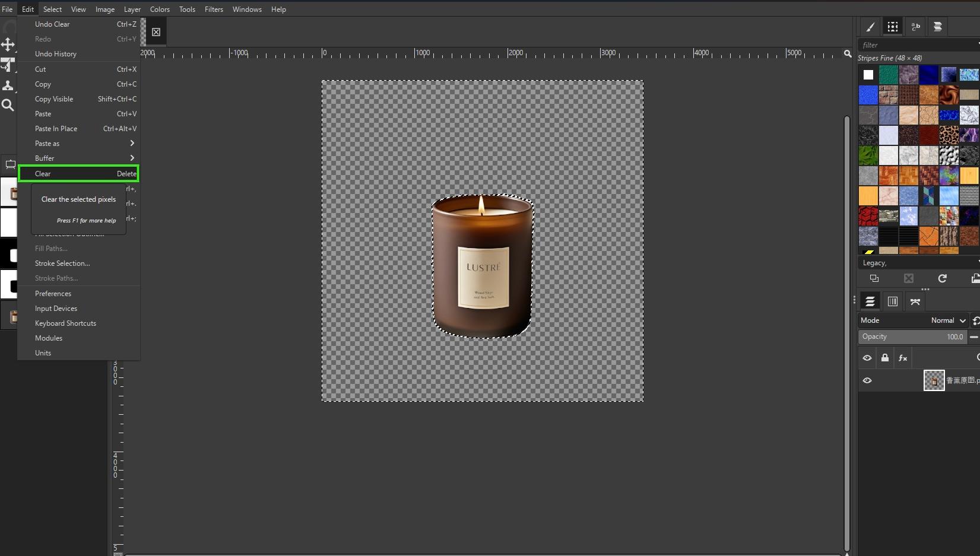Open the Brushes dockable tab
The height and width of the screenshot is (556, 980).
pyautogui.click(x=870, y=27)
